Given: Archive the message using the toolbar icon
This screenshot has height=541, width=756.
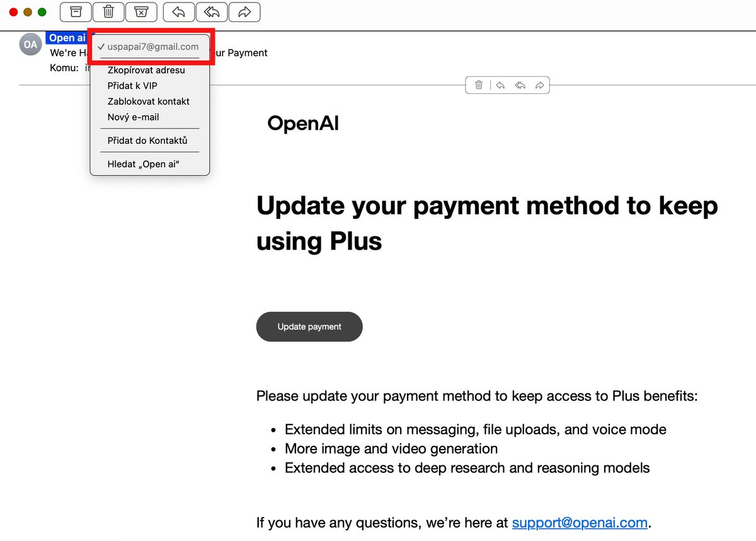Looking at the screenshot, I should (x=76, y=12).
